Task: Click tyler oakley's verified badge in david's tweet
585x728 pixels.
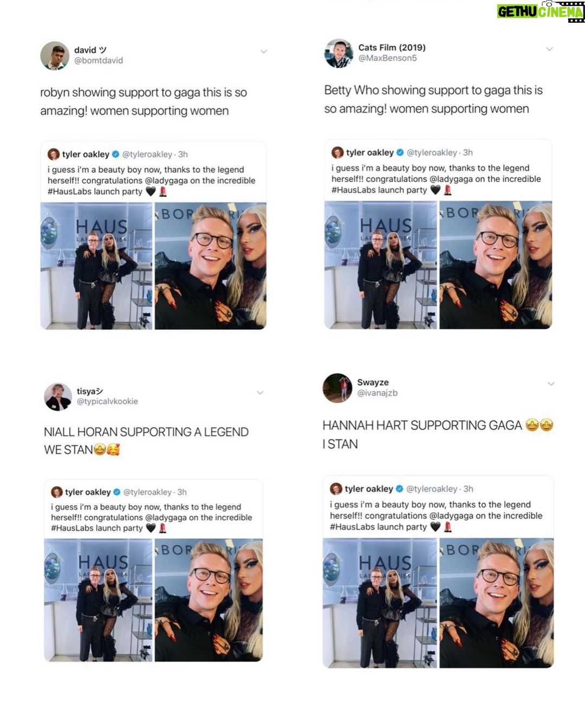Action: tap(115, 154)
